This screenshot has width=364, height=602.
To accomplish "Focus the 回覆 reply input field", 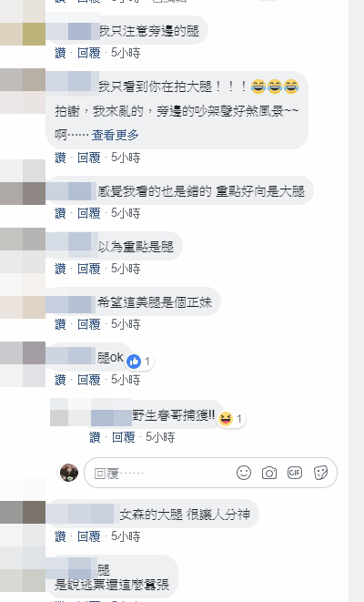I will tap(161, 473).
